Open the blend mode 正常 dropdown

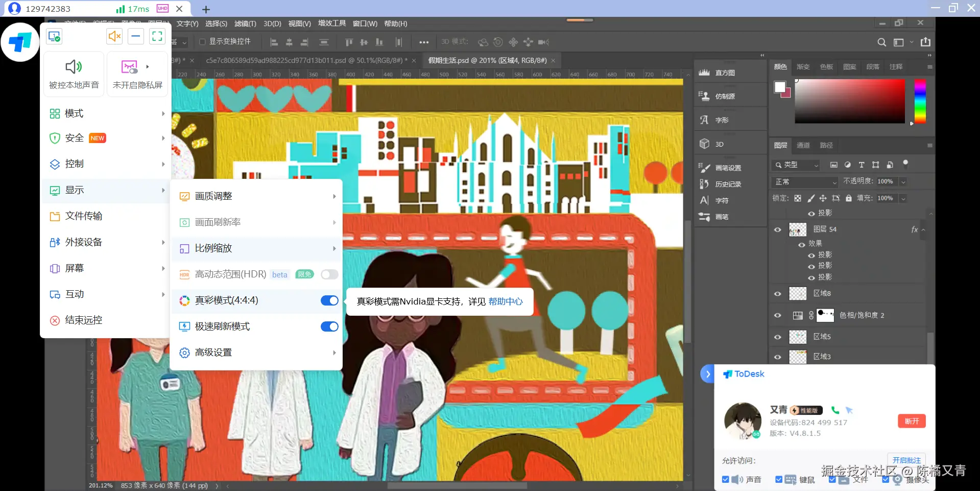805,182
